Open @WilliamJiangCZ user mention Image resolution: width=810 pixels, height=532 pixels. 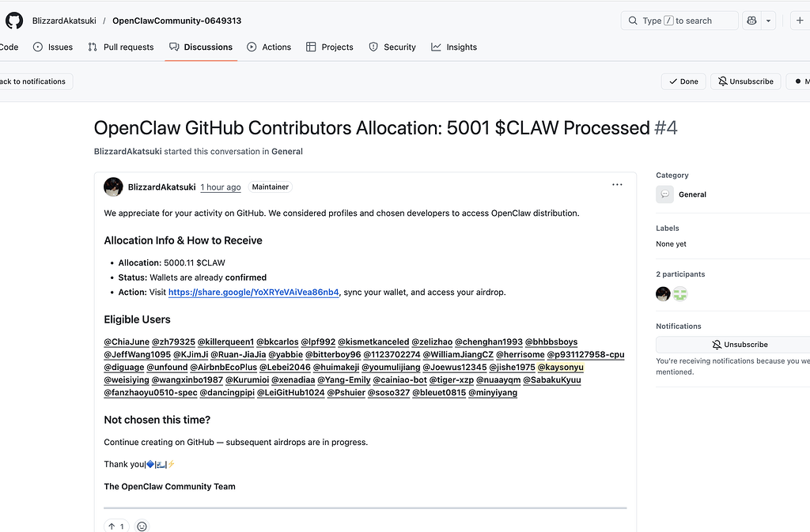(458, 354)
